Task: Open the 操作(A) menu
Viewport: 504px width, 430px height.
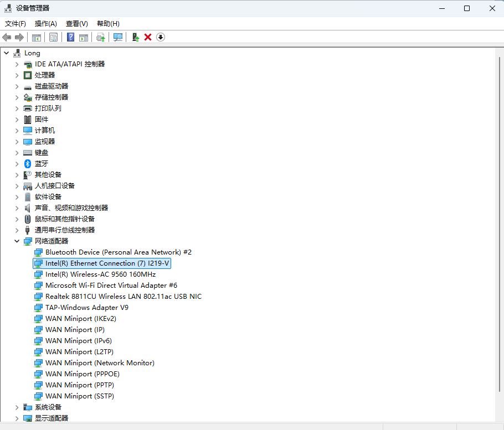Action: pyautogui.click(x=45, y=23)
